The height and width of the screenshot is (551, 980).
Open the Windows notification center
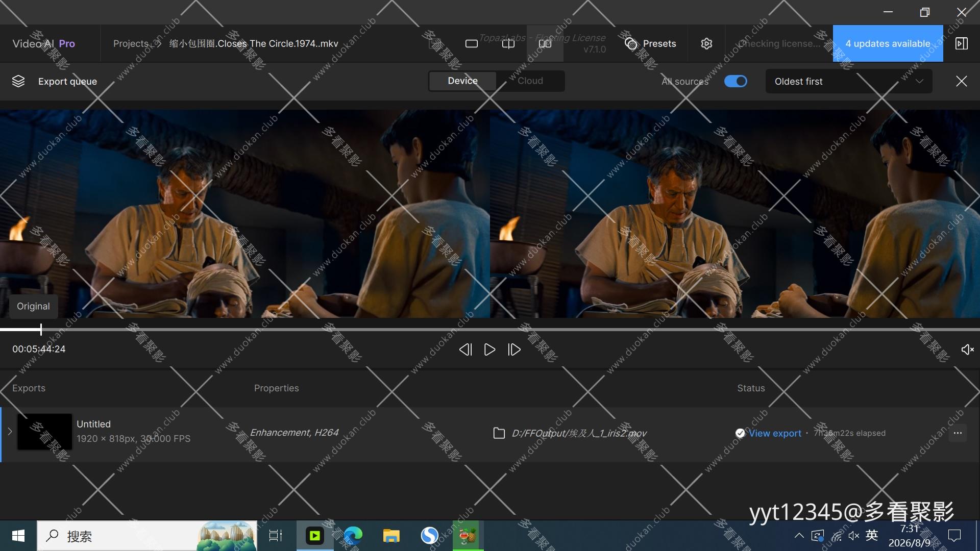954,536
